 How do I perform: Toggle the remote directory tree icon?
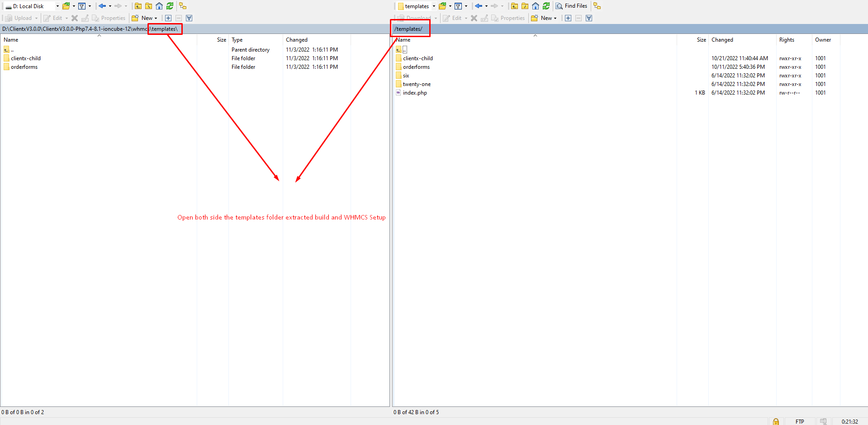[597, 6]
